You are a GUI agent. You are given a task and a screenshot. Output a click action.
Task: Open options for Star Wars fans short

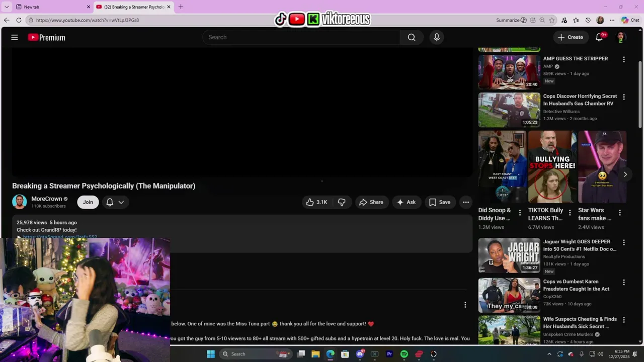[620, 213]
